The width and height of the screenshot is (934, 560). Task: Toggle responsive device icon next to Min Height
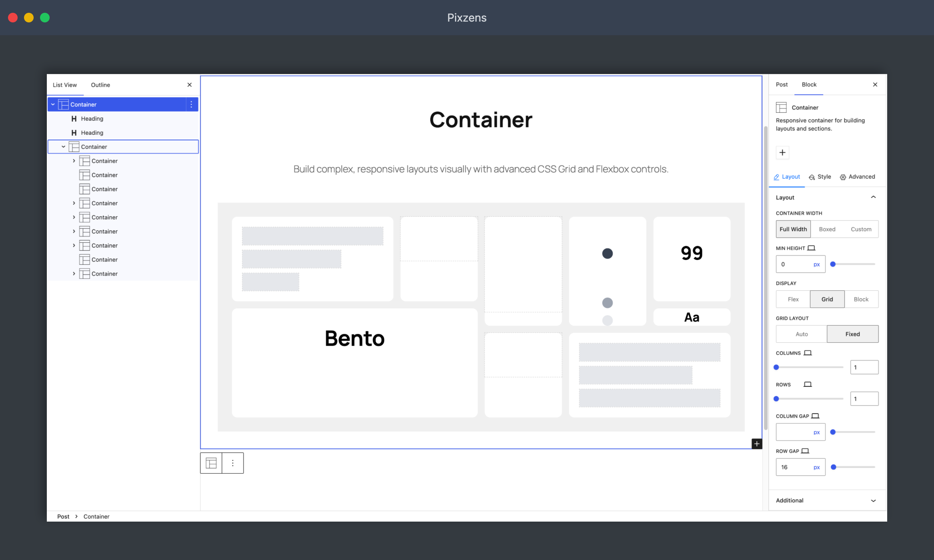click(811, 248)
